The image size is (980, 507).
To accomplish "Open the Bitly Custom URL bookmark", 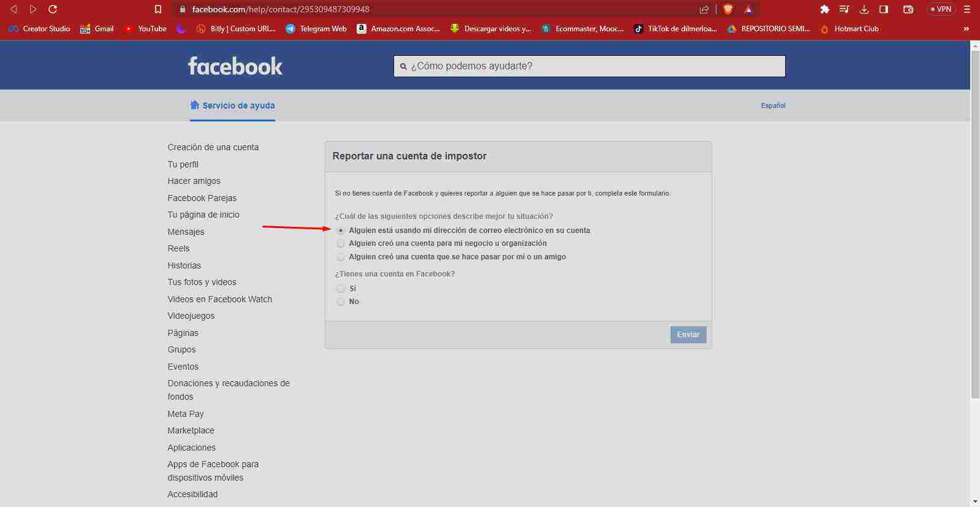I will [x=236, y=29].
